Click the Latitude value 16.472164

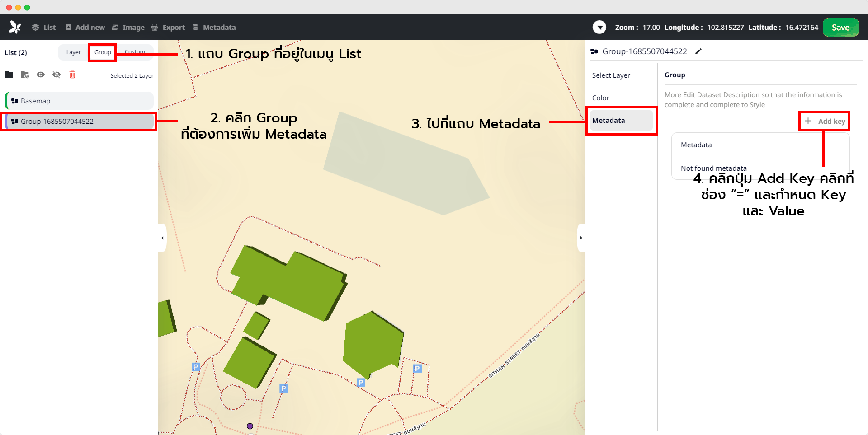pos(802,27)
